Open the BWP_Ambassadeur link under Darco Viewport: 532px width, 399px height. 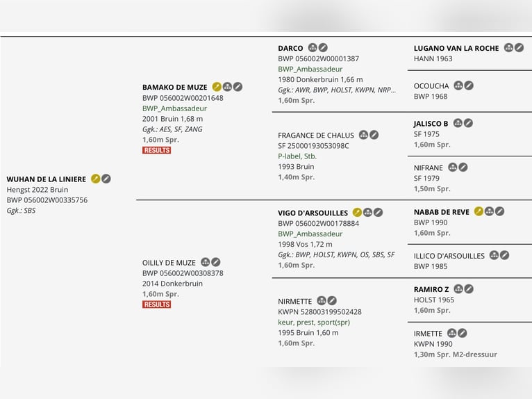pyautogui.click(x=310, y=70)
